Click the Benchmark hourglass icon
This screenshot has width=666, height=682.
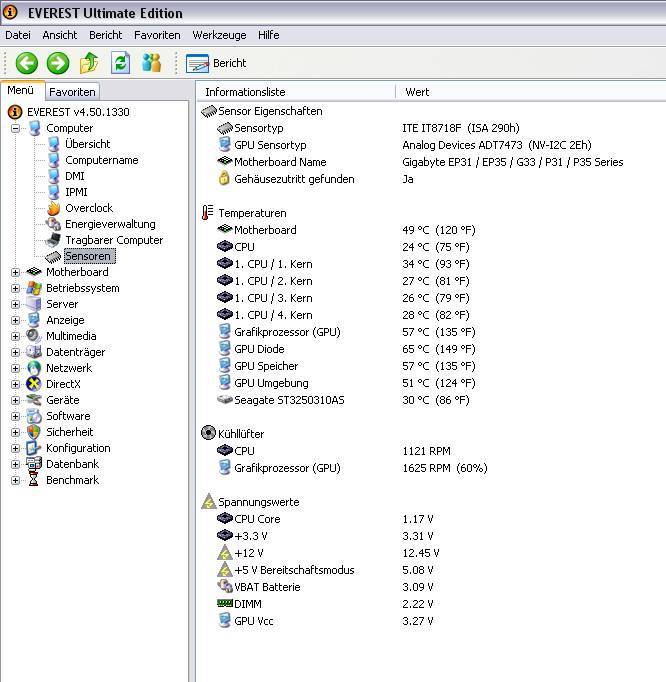(34, 481)
